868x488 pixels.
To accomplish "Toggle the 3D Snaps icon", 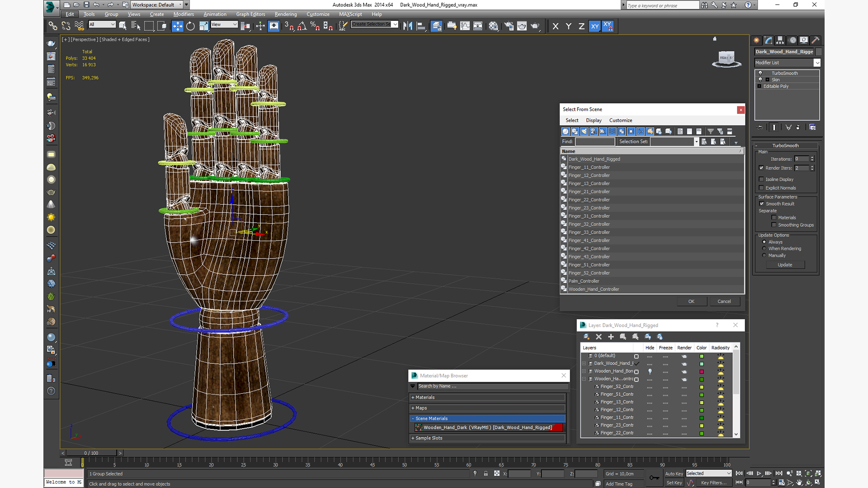I will click(x=288, y=26).
